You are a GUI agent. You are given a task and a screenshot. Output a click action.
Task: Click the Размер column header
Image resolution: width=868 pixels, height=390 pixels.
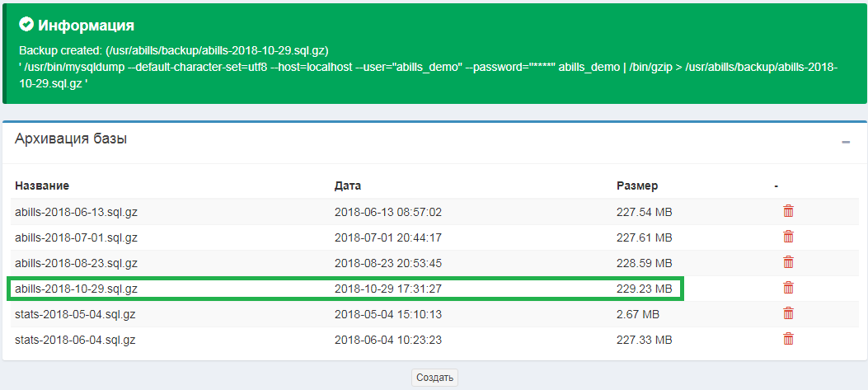pos(637,186)
